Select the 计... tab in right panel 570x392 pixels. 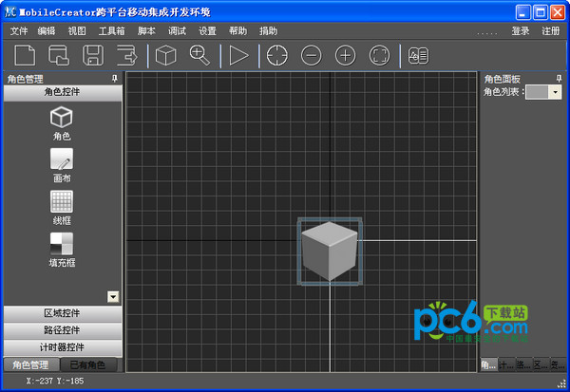coord(506,364)
